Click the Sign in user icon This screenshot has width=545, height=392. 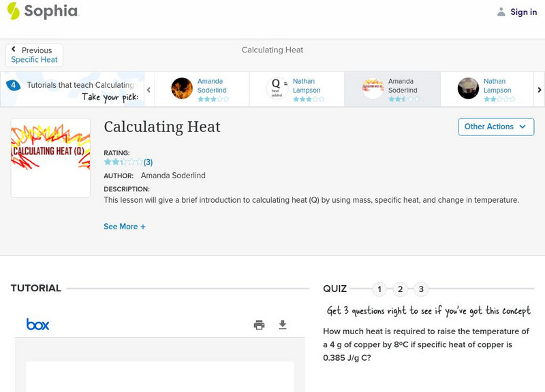pyautogui.click(x=501, y=12)
